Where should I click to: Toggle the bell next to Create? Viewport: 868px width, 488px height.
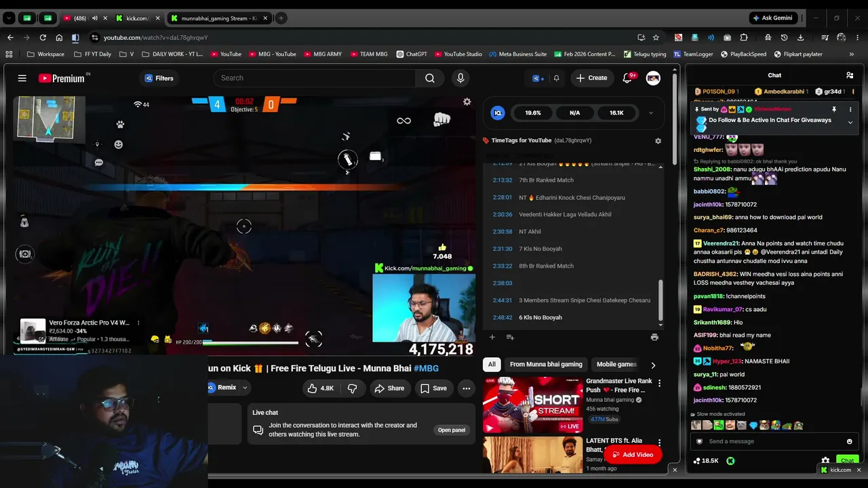[556, 78]
